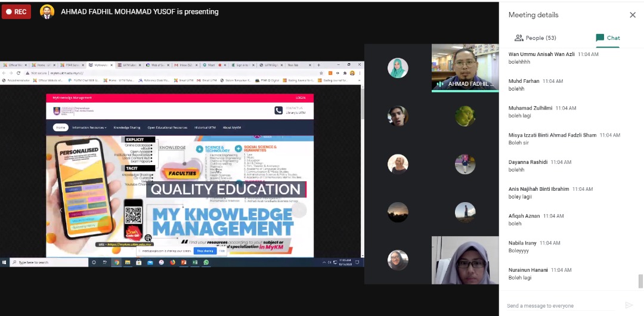Switch to the Web of Science browser tab
The height and width of the screenshot is (316, 644).
[x=157, y=65]
